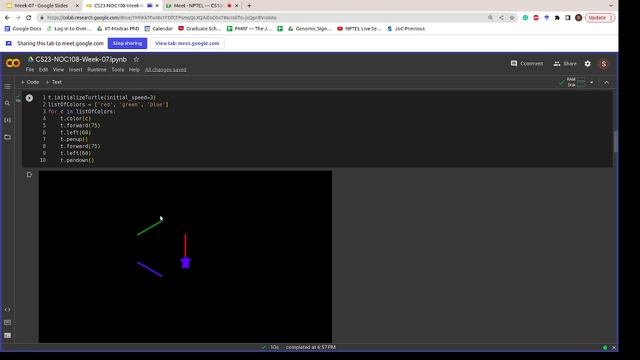Open the browser share icon

(x=501, y=18)
